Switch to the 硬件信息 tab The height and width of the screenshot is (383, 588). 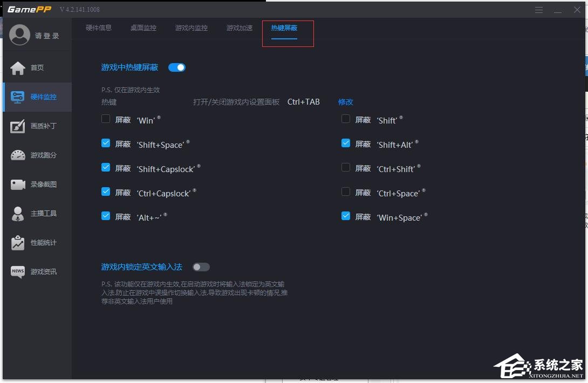[99, 28]
